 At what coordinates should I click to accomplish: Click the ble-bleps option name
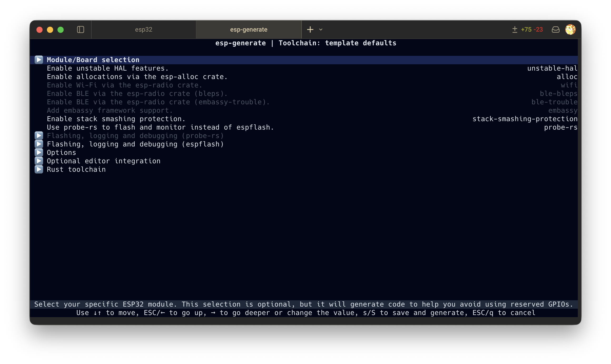(x=559, y=94)
